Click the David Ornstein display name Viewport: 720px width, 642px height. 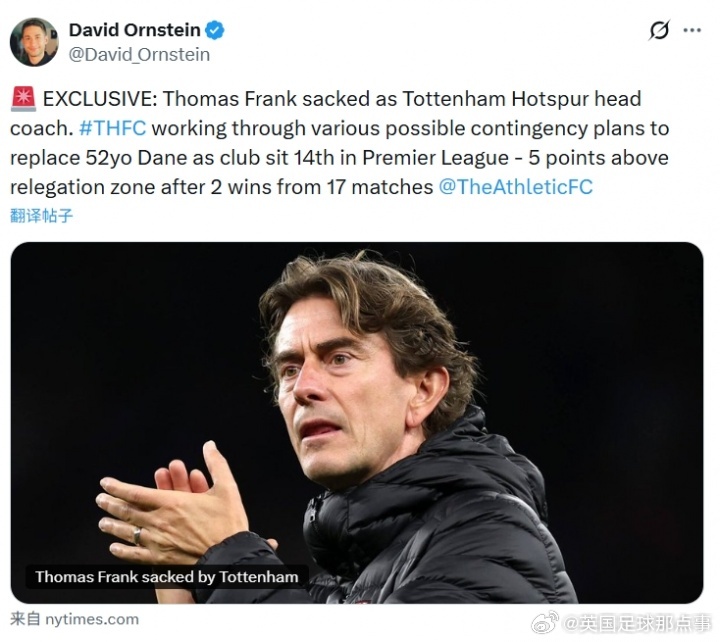point(135,30)
